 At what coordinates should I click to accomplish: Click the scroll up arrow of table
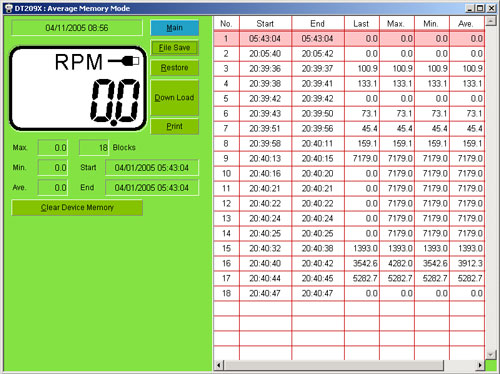(490, 21)
